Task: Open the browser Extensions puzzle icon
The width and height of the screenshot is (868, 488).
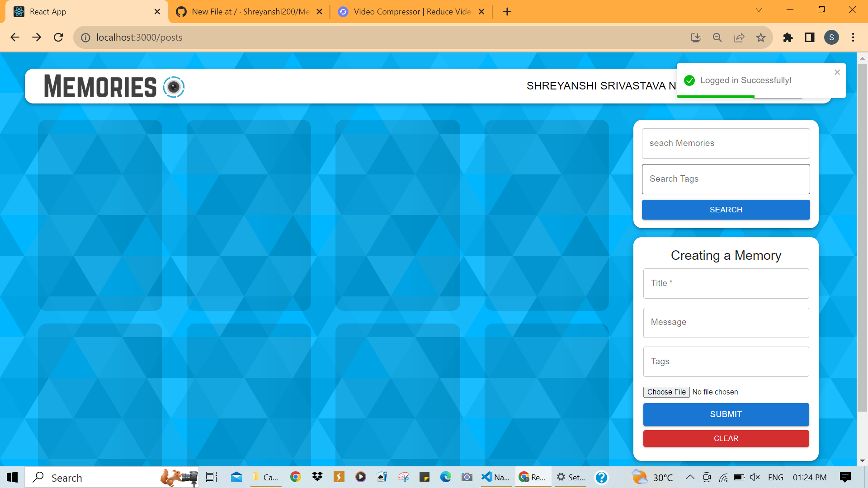Action: 788,38
